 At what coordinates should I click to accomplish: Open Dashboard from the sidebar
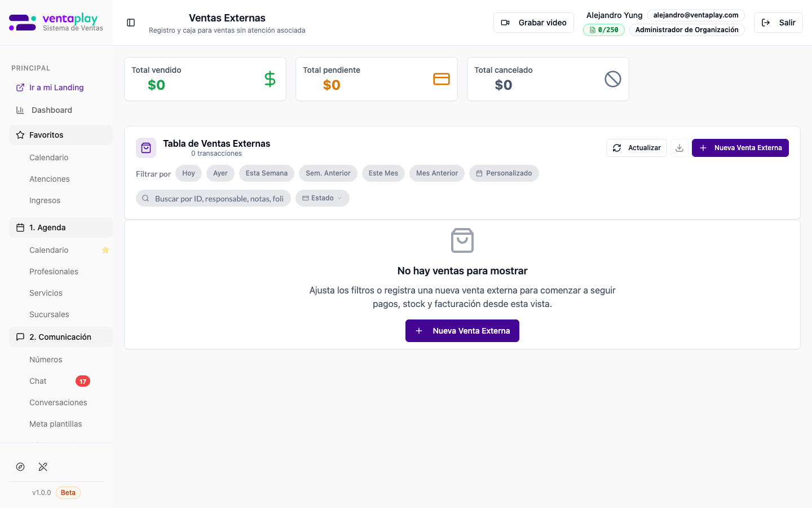(x=51, y=110)
